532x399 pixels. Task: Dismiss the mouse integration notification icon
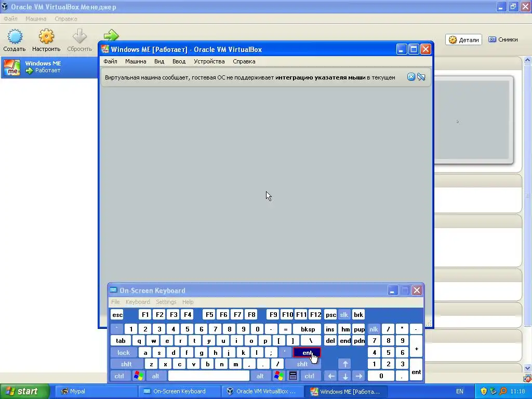click(x=411, y=77)
